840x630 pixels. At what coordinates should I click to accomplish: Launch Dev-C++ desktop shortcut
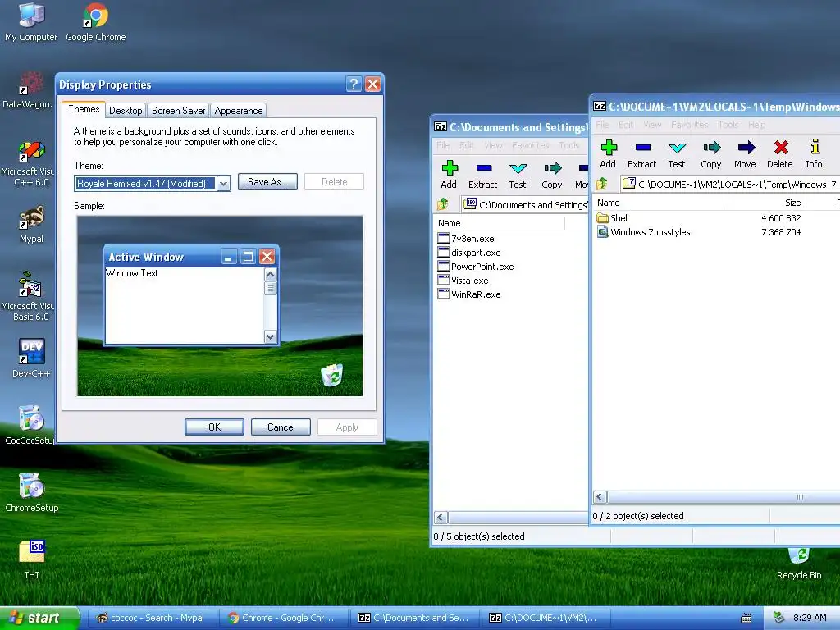[31, 358]
